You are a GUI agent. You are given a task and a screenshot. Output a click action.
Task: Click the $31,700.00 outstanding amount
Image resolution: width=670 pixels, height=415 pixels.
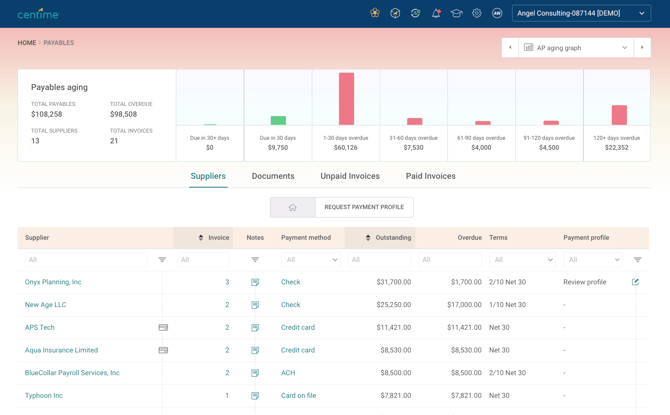394,282
